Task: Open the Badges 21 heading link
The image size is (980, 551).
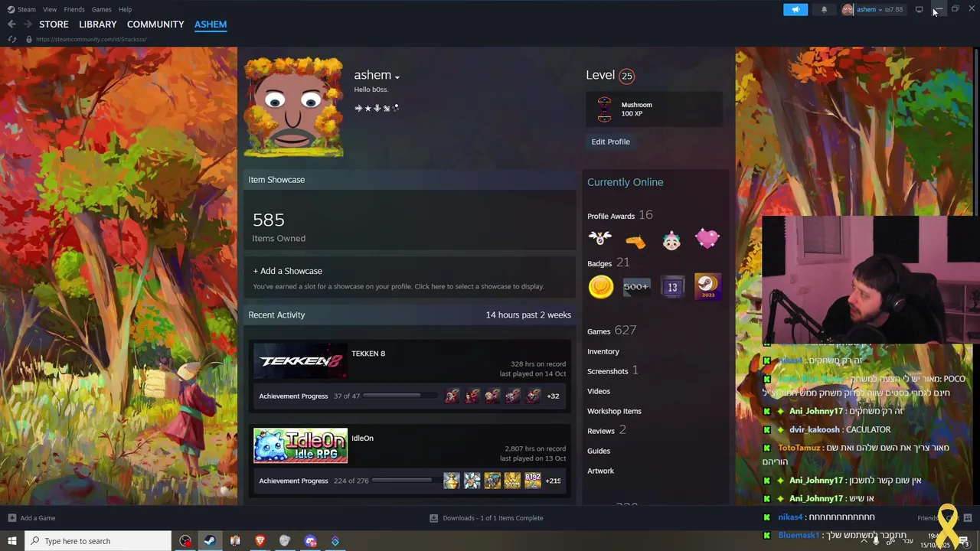Action: coord(608,262)
